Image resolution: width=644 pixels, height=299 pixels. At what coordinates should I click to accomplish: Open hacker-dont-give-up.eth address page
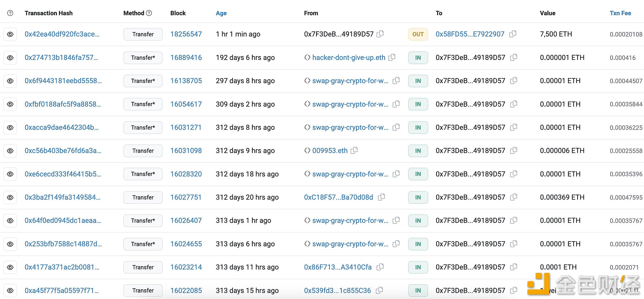point(349,58)
